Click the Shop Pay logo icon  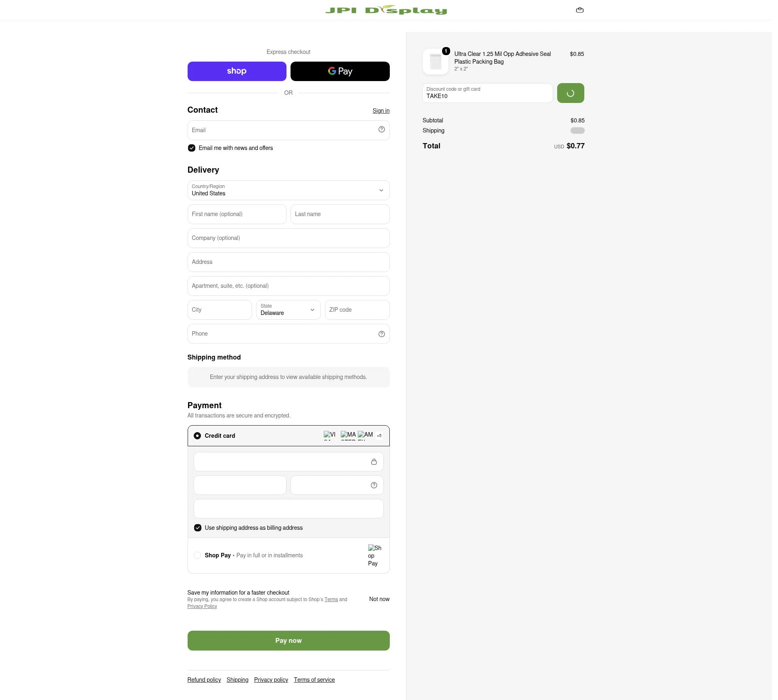pos(375,555)
